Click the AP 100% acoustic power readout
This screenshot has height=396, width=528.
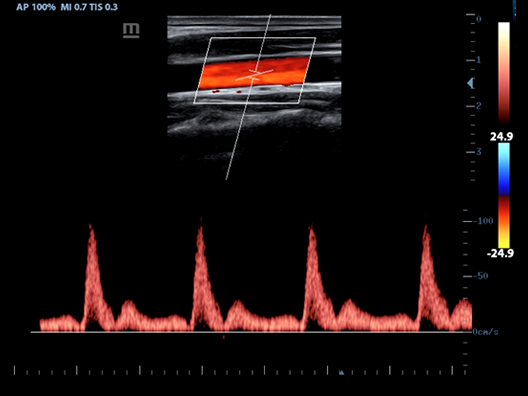pos(36,7)
